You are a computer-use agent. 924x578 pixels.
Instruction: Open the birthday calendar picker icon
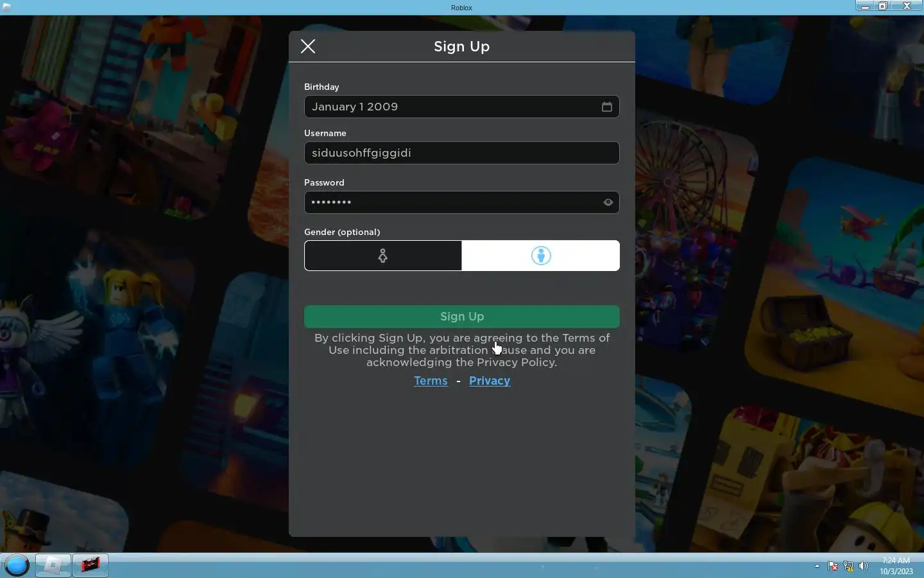(x=607, y=107)
